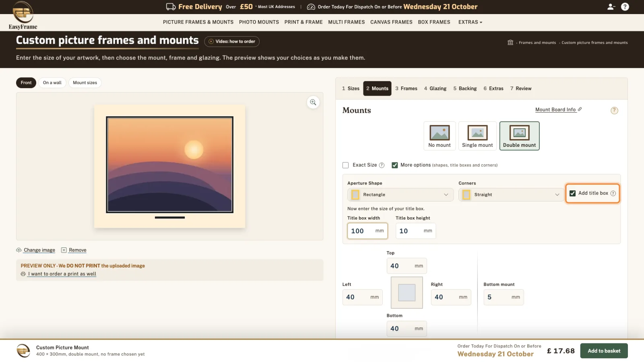Enable the Exact Size checkbox
The width and height of the screenshot is (644, 362).
pyautogui.click(x=345, y=165)
